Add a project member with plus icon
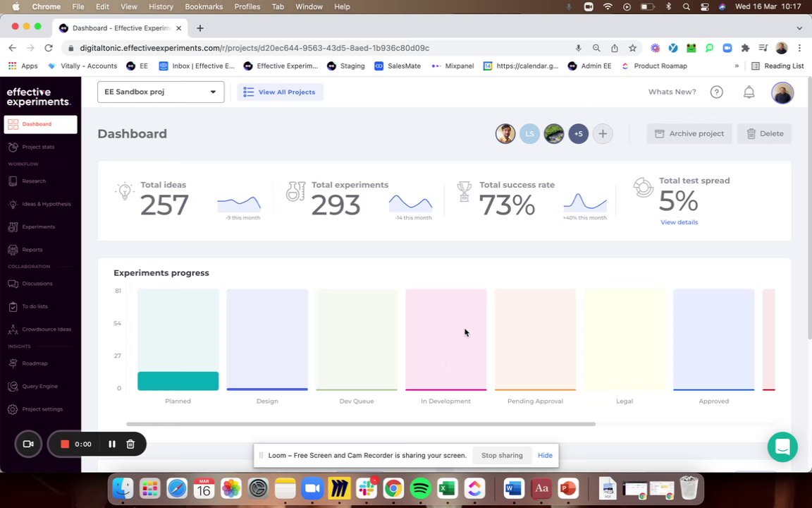 click(602, 134)
